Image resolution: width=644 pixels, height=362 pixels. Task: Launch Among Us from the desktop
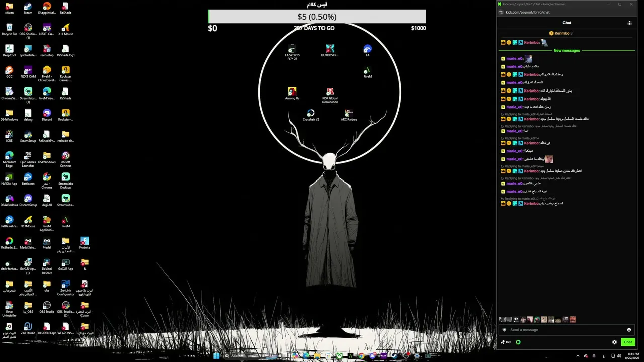point(292,94)
